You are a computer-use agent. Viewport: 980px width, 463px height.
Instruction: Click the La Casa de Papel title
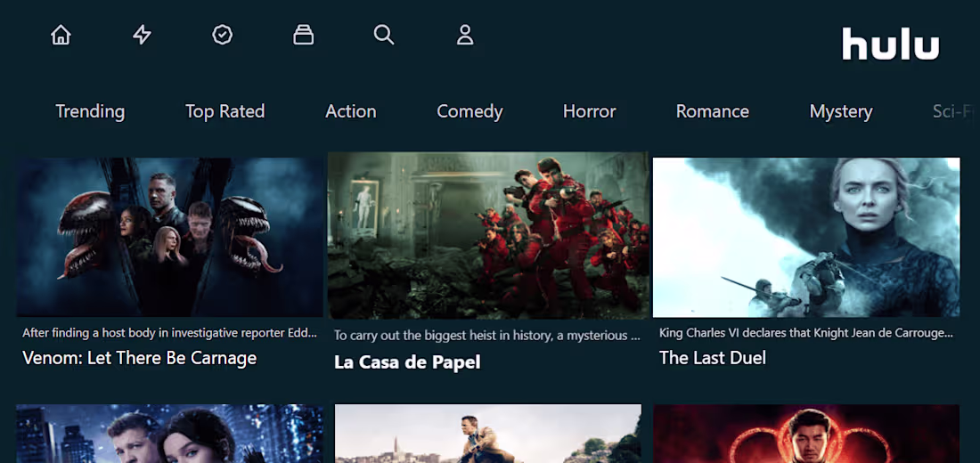click(407, 362)
